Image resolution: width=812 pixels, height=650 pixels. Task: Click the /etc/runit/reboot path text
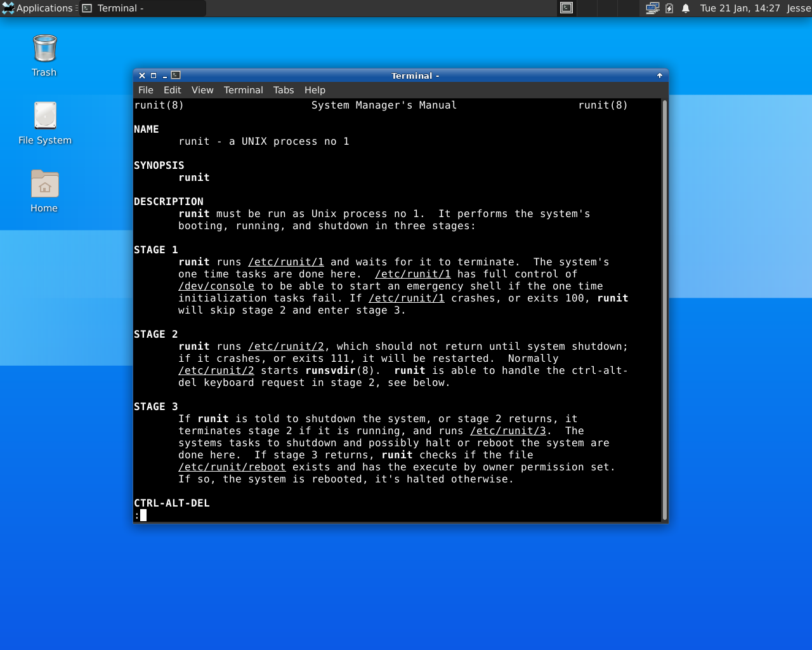[232, 467]
